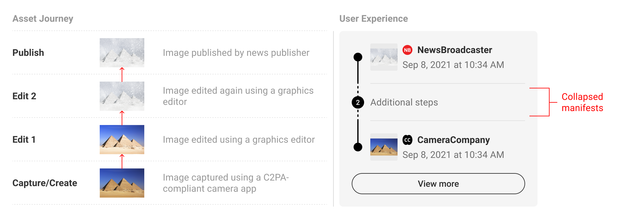The width and height of the screenshot is (644, 219).
Task: Click the Edit 2 row snowy image
Action: [122, 96]
